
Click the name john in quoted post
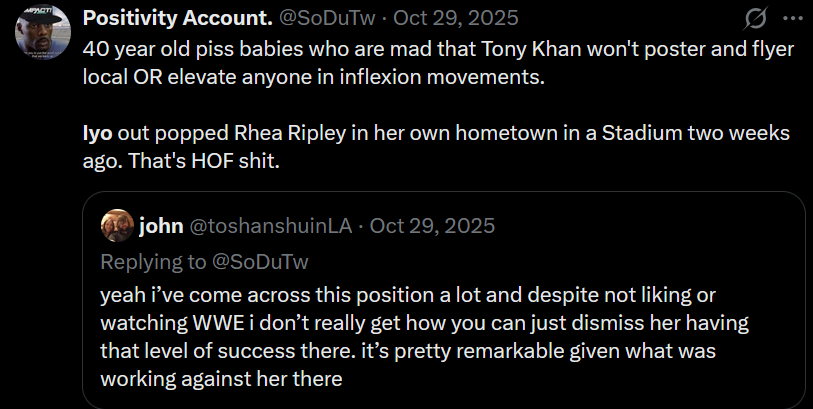click(x=161, y=225)
